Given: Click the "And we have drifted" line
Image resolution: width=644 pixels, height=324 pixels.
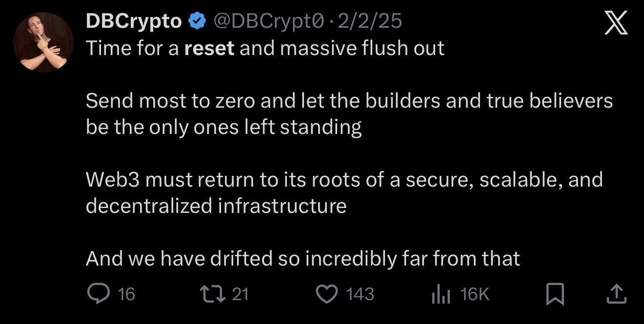Looking at the screenshot, I should click(x=302, y=258).
